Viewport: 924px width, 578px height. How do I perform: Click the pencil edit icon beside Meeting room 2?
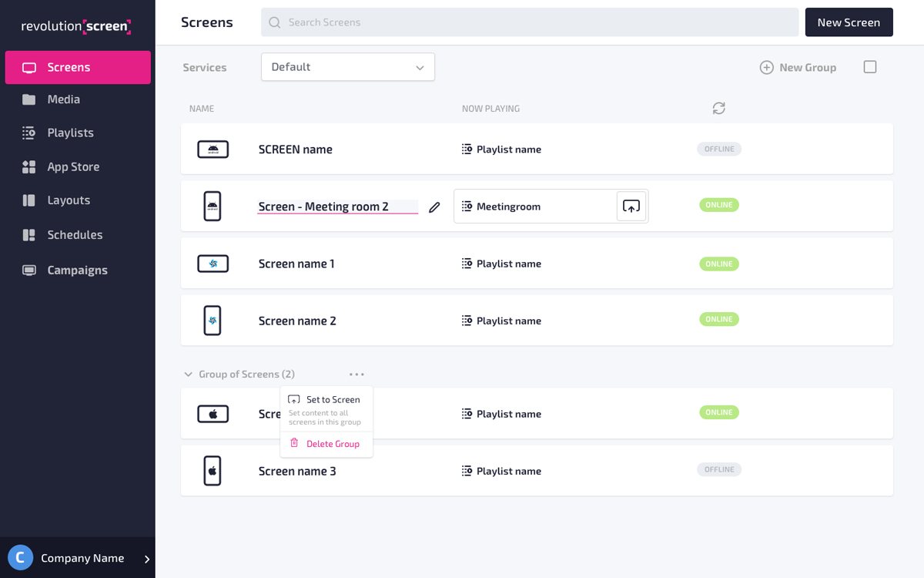click(x=435, y=207)
